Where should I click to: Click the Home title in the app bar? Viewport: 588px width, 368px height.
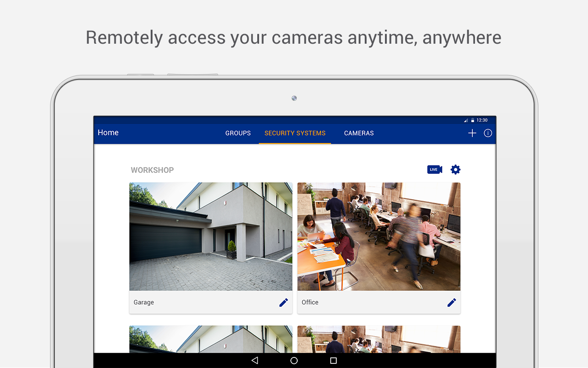[108, 132]
